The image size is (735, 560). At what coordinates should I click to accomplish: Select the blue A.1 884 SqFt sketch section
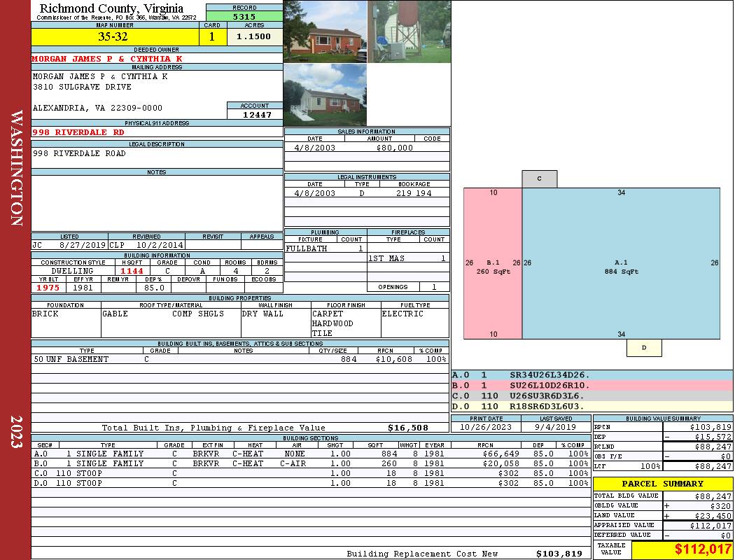pos(621,263)
